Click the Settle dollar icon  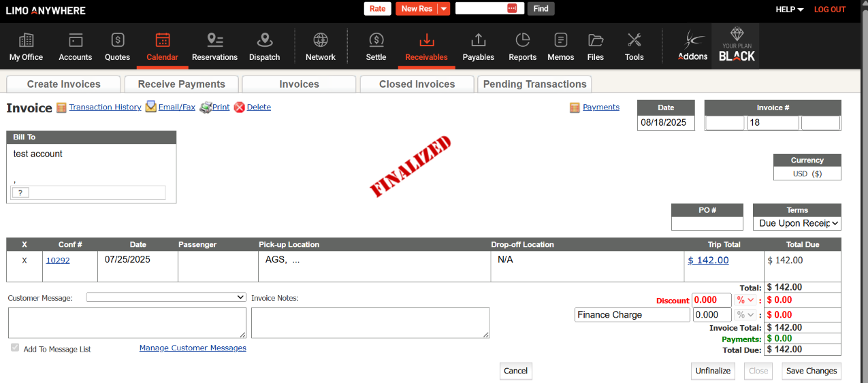[x=376, y=40]
